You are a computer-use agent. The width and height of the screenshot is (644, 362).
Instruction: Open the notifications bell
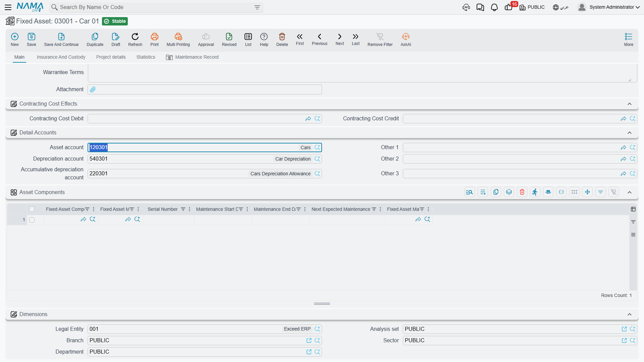point(494,7)
